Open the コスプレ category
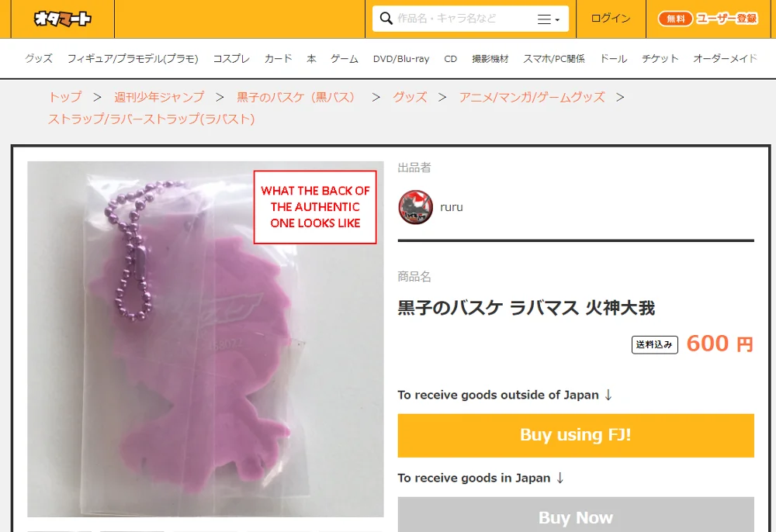776x532 pixels. (x=231, y=58)
